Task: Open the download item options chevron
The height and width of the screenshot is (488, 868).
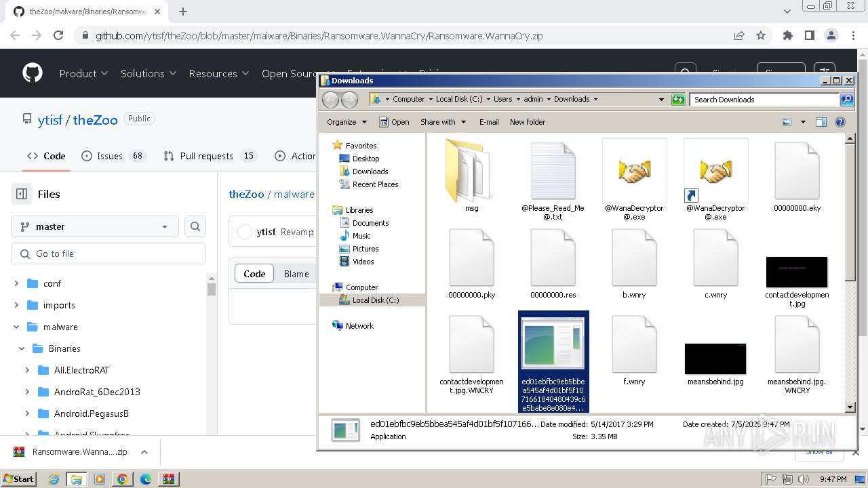Action: [144, 452]
